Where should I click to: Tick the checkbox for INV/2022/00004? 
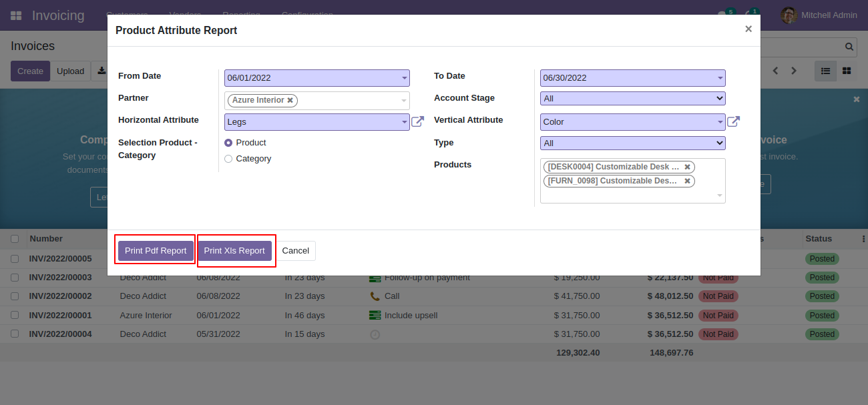coord(15,334)
